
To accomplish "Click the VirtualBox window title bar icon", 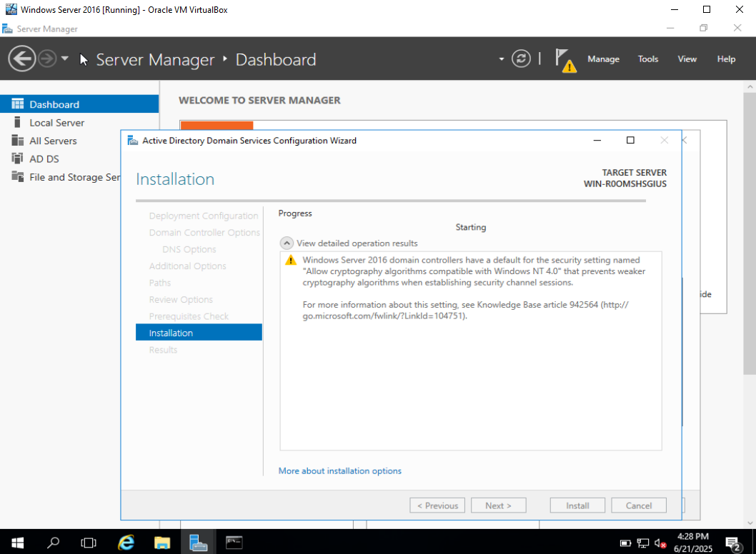I will 11,9.
